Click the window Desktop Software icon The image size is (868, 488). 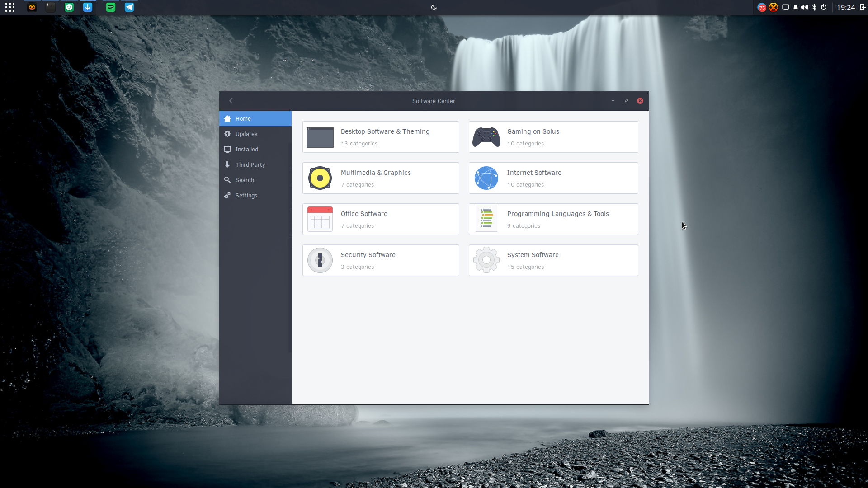click(x=320, y=137)
